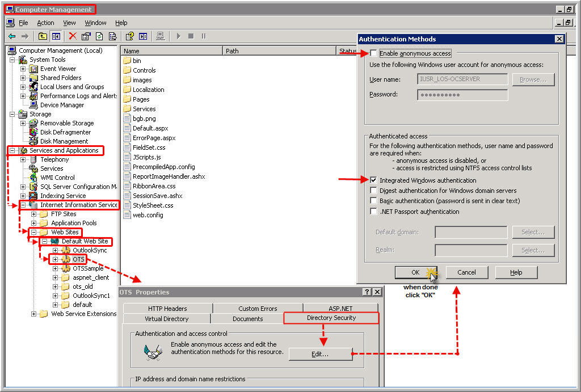Click Cancel in Authentication Methods dialog

[466, 272]
